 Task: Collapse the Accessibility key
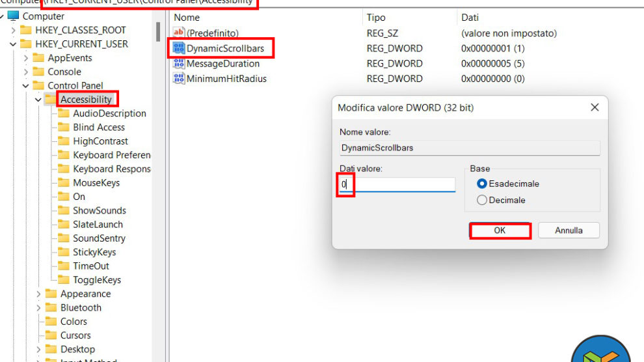coord(38,100)
